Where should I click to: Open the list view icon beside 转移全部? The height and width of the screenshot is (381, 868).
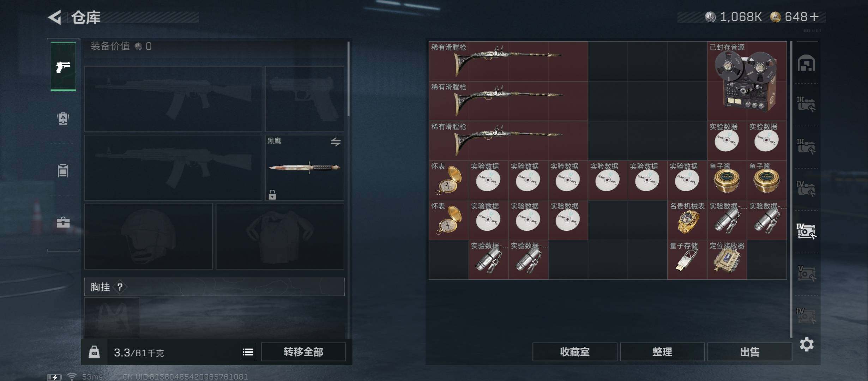click(248, 352)
